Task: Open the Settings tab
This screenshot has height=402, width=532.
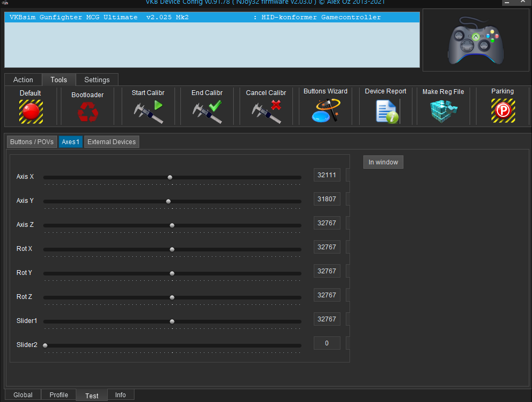Action: coord(97,80)
